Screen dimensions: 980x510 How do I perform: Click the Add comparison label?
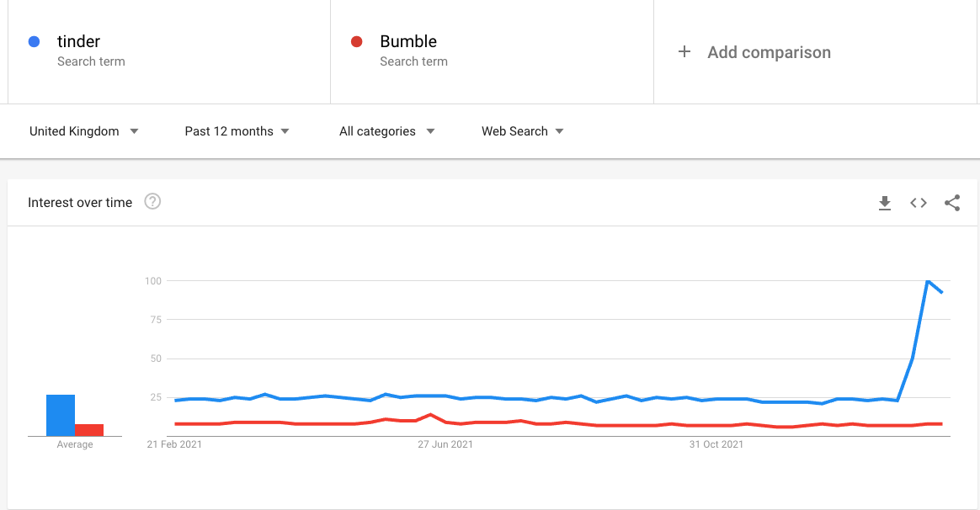[769, 52]
